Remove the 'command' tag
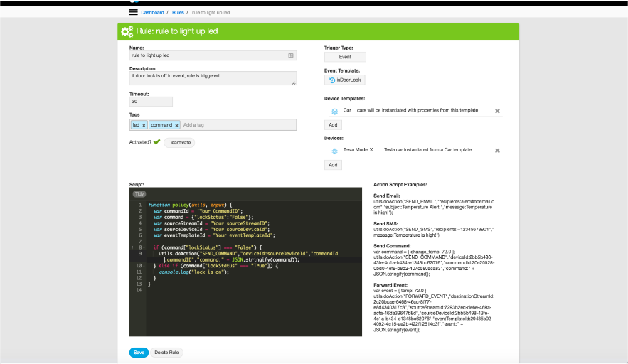 click(x=176, y=125)
